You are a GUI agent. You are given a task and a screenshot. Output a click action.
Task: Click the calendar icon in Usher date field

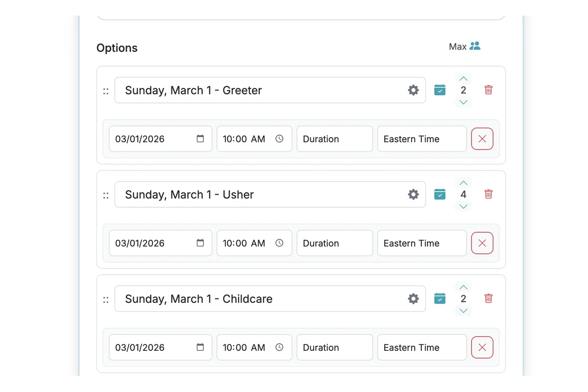click(200, 243)
